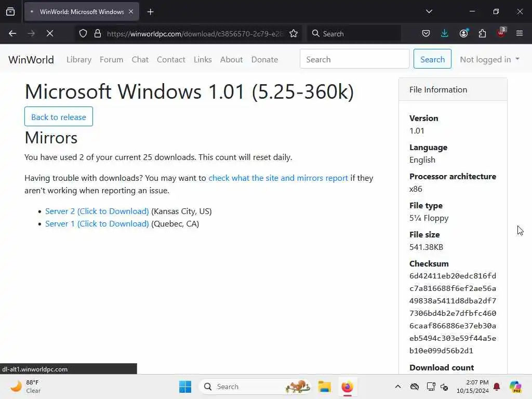Open the Pocket save icon
The width and height of the screenshot is (532, 399).
(426, 33)
